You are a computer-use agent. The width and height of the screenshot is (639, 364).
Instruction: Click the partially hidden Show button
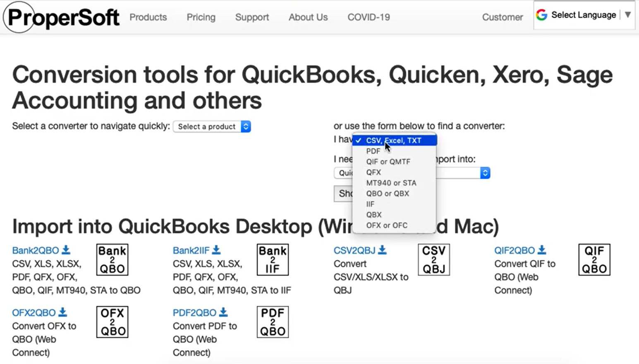[x=343, y=194]
